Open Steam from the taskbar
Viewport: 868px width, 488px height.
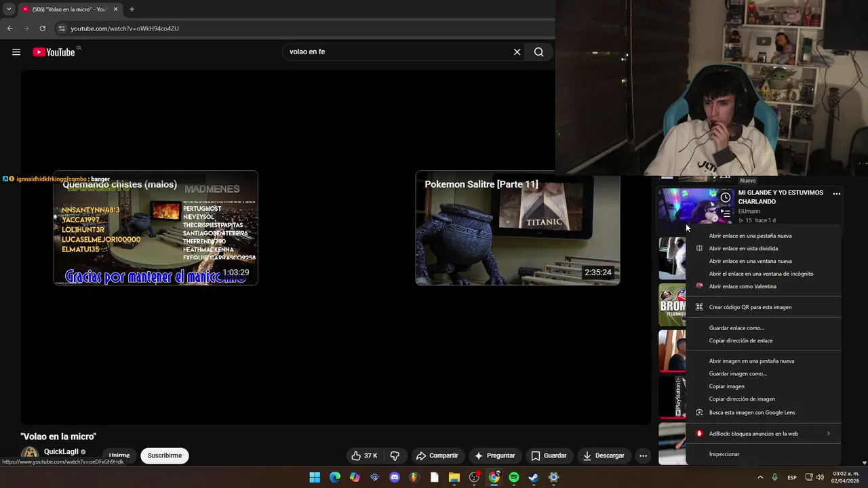[534, 477]
